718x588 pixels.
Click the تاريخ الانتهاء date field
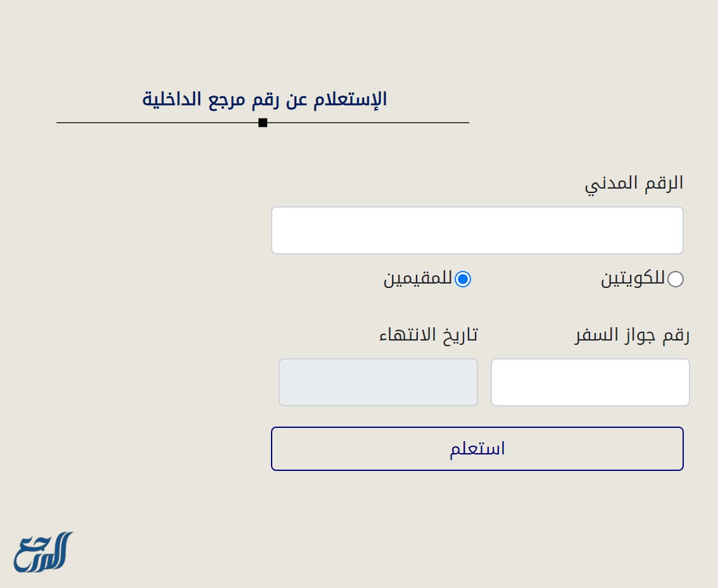377,382
